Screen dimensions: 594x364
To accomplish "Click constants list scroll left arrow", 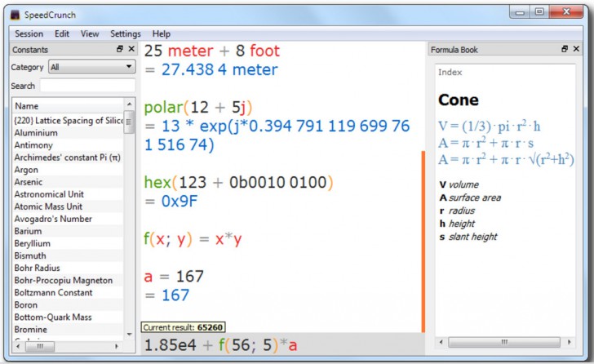I will (18, 346).
